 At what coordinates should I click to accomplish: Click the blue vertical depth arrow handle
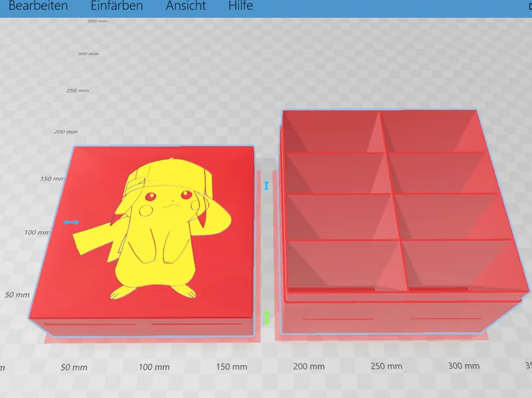pos(267,185)
